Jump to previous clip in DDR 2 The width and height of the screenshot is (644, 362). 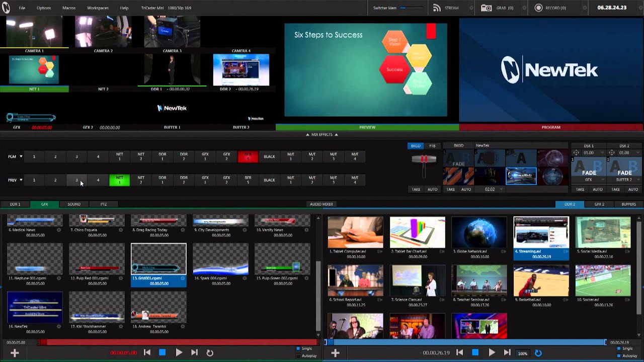coord(459,352)
